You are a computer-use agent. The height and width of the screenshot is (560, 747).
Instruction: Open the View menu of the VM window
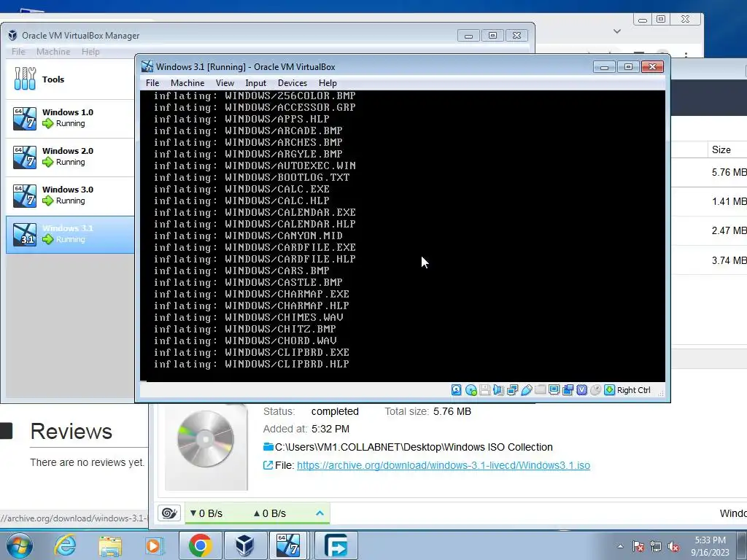point(225,83)
